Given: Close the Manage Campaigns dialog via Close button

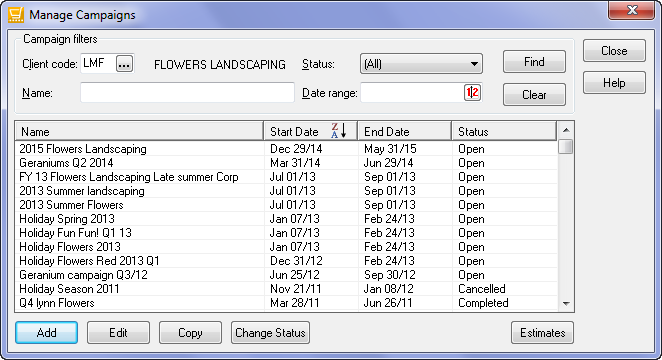Looking at the screenshot, I should pyautogui.click(x=614, y=51).
